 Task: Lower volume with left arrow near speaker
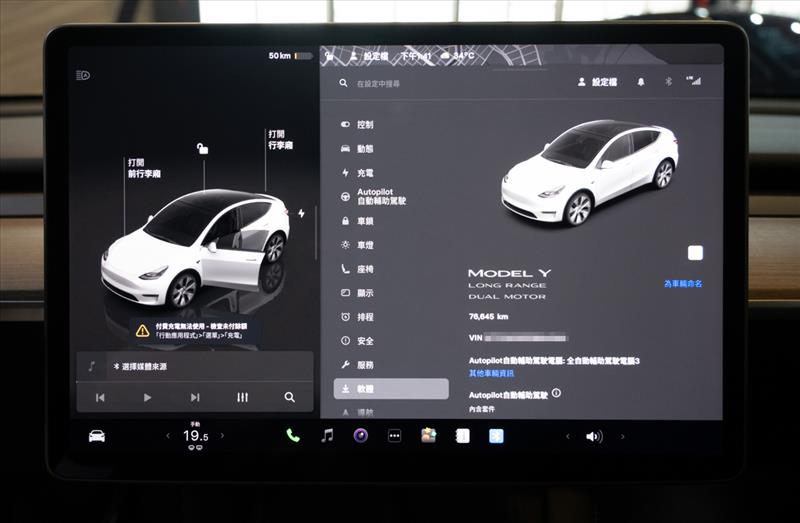click(568, 437)
